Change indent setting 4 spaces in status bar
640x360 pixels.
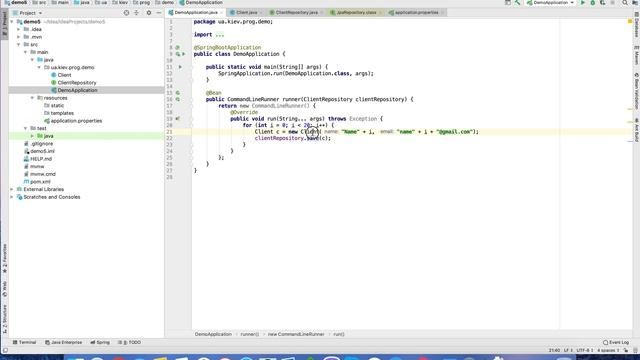[608, 350]
